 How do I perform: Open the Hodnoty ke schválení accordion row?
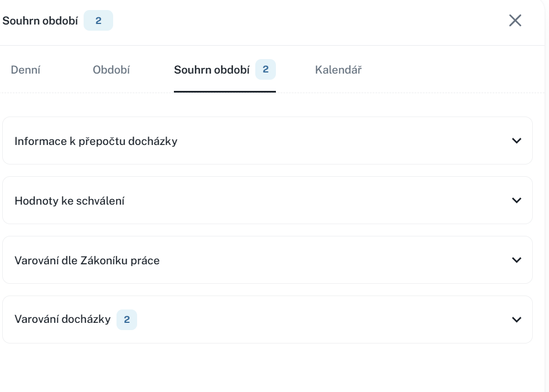click(x=268, y=200)
